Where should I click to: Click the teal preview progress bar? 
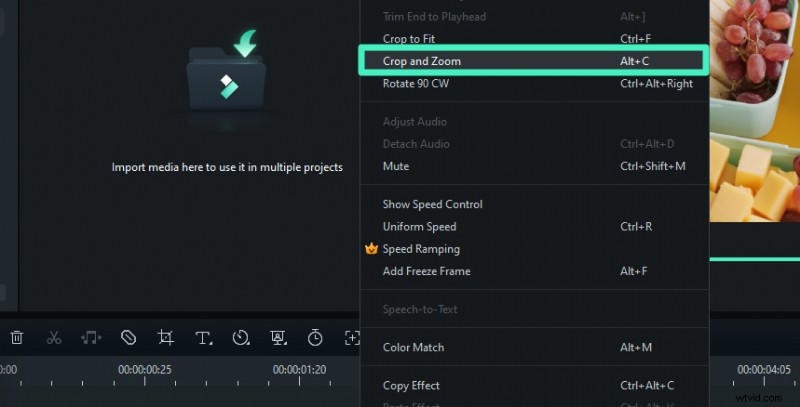pos(754,258)
